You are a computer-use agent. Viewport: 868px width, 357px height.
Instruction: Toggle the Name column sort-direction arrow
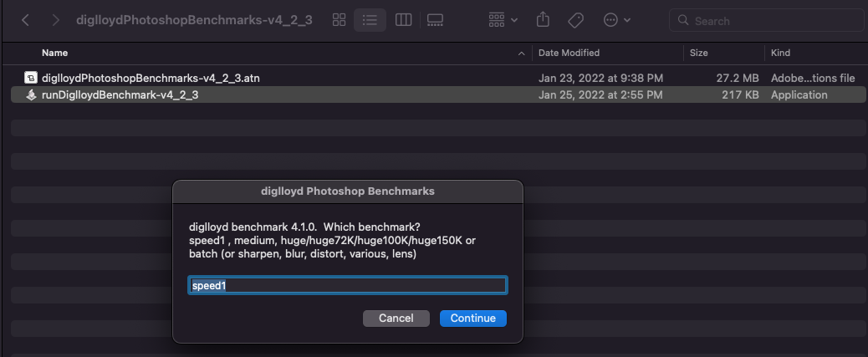pyautogui.click(x=521, y=54)
